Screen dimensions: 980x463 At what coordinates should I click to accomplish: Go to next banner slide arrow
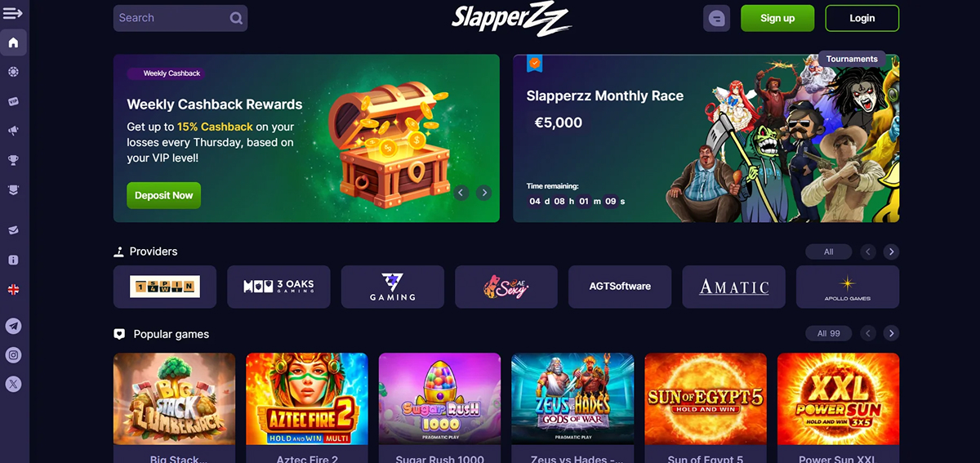coord(483,193)
